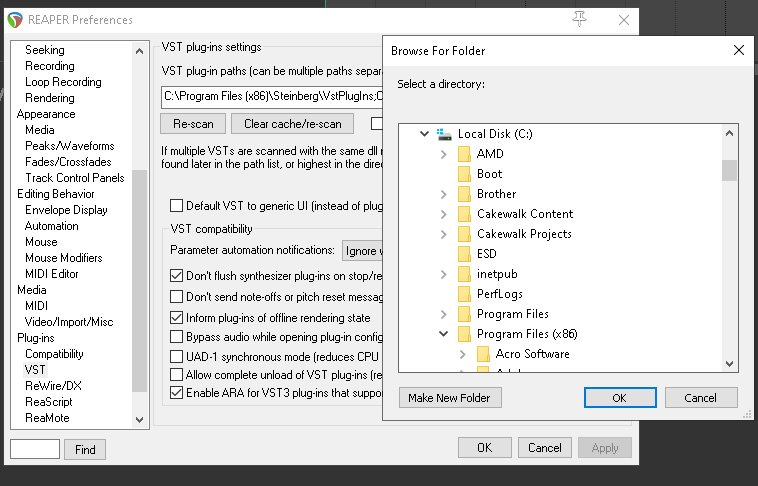Viewport: 758px width, 486px height.
Task: Select the Local Disk (C:) drive icon
Action: 444,134
